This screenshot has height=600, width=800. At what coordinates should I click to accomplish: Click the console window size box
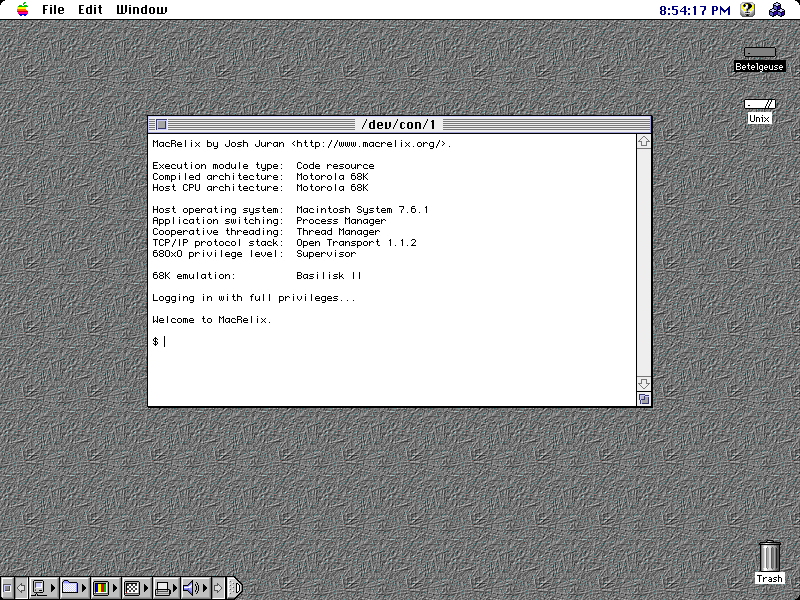pos(644,399)
